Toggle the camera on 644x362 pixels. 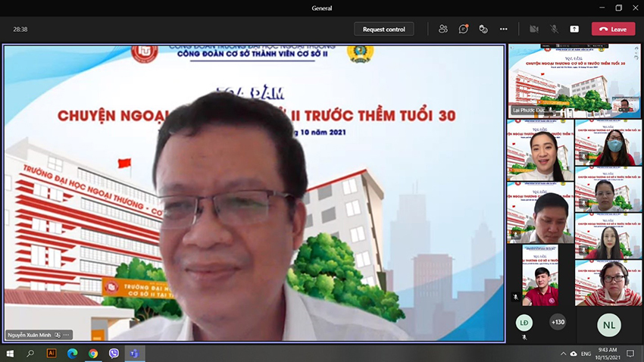[534, 29]
